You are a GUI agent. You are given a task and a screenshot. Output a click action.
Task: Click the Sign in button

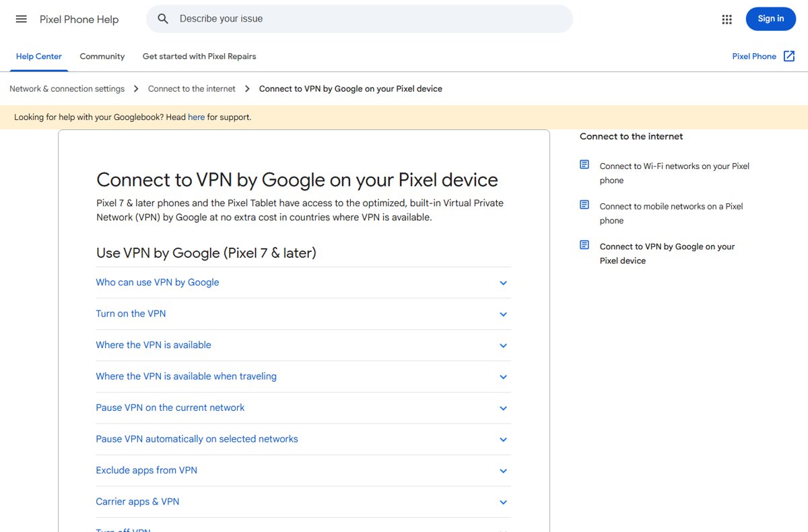(771, 19)
